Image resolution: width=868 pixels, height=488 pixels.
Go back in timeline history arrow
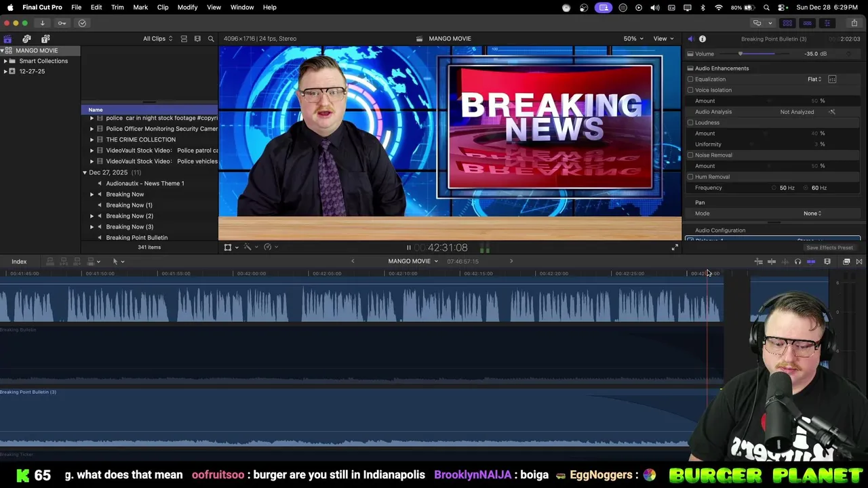(353, 262)
